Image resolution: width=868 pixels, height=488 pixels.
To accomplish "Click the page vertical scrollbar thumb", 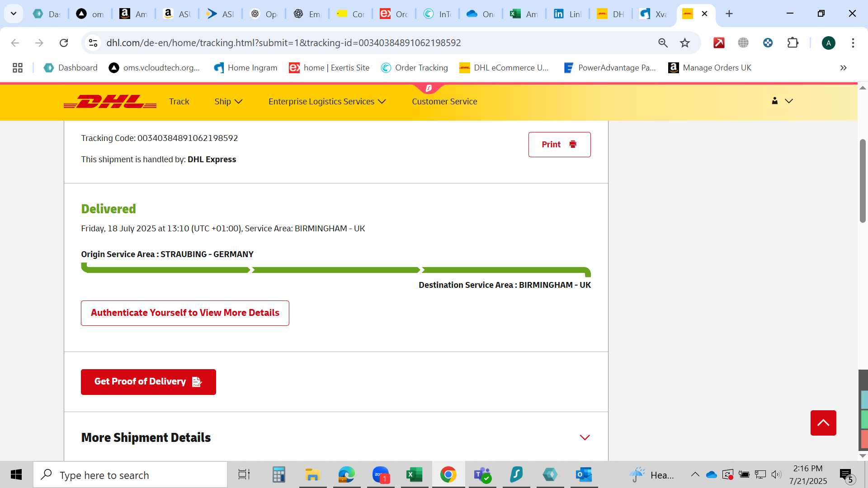I will point(863,181).
